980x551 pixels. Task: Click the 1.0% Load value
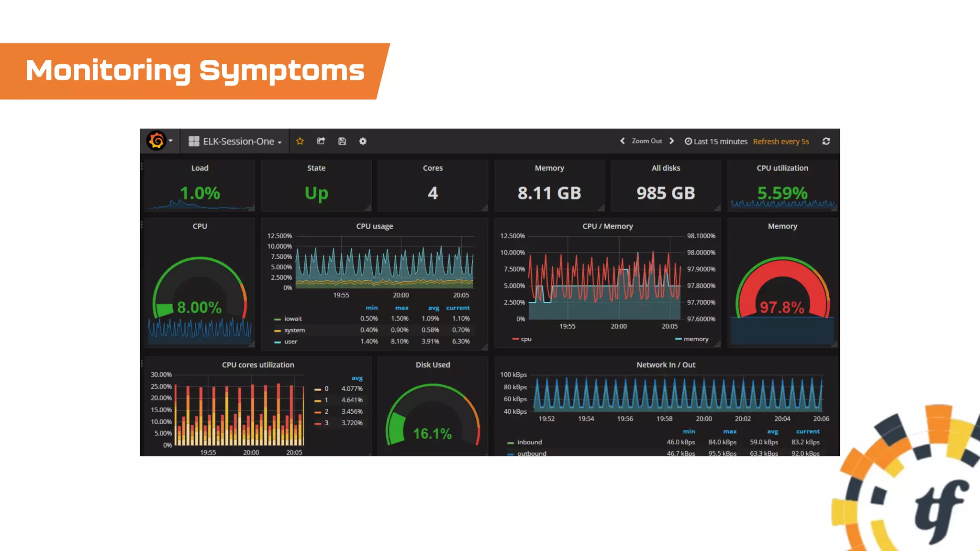(200, 193)
